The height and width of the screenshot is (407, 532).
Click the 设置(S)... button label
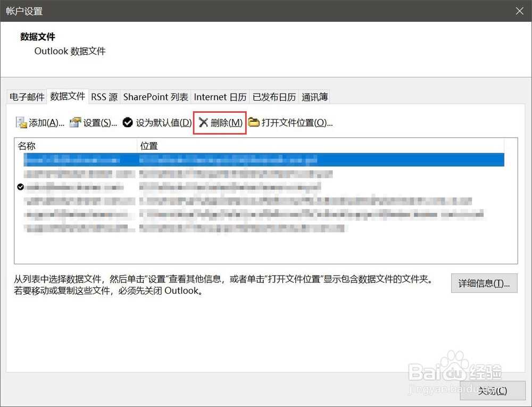100,123
